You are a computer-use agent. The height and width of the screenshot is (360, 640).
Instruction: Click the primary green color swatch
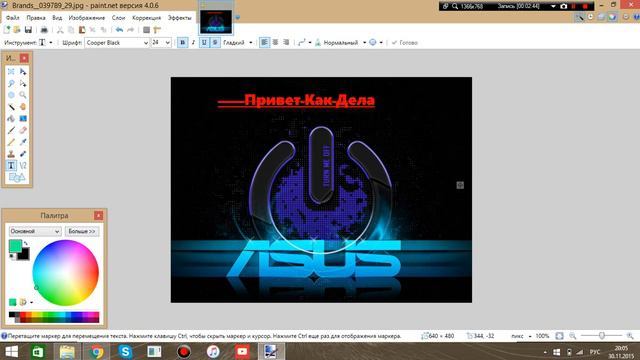15,246
